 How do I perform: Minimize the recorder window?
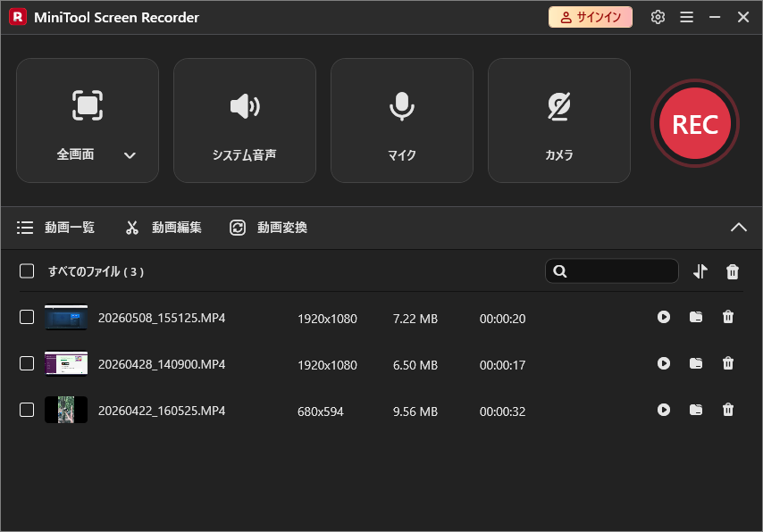(x=715, y=17)
